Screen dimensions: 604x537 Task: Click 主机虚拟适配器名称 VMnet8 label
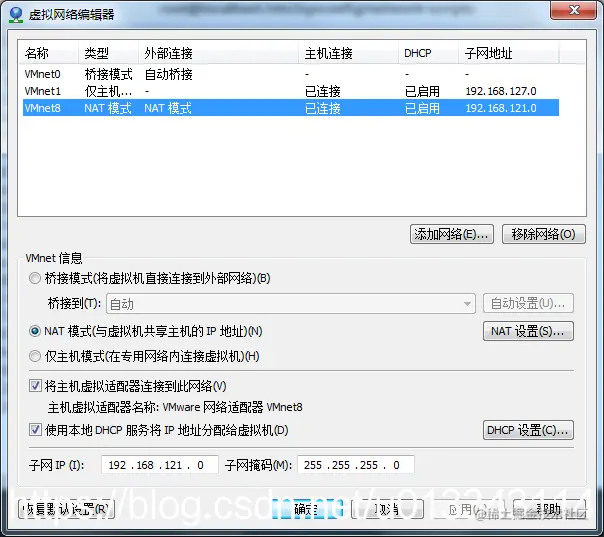(x=175, y=407)
